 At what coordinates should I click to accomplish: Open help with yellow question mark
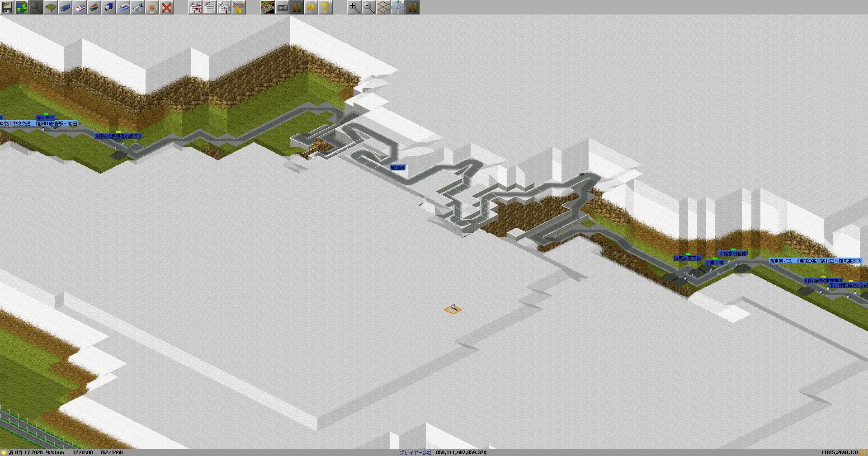325,7
